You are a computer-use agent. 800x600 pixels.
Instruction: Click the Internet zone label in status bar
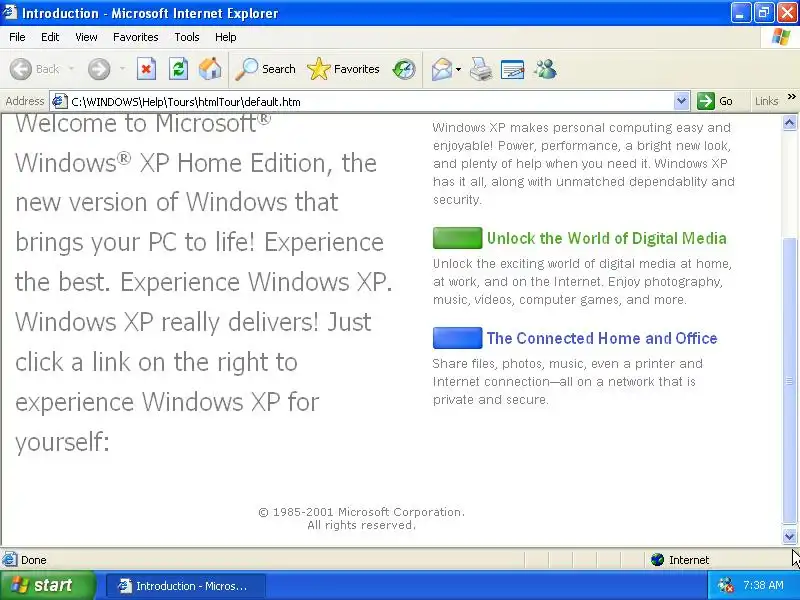coord(689,560)
